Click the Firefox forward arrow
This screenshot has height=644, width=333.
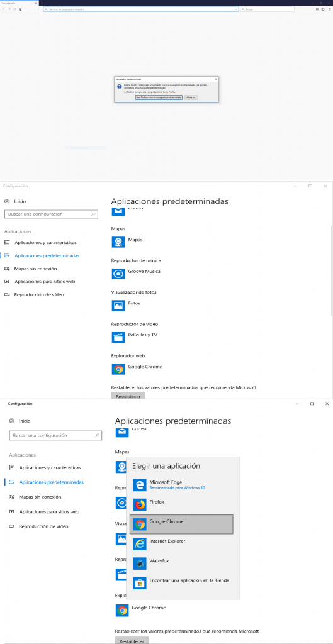pos(9,9)
